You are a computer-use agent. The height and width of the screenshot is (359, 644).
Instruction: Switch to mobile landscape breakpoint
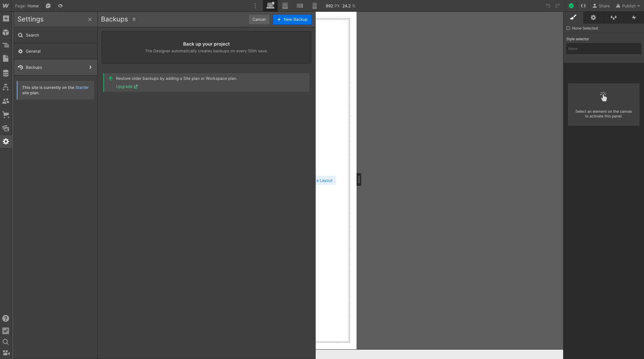tap(300, 6)
